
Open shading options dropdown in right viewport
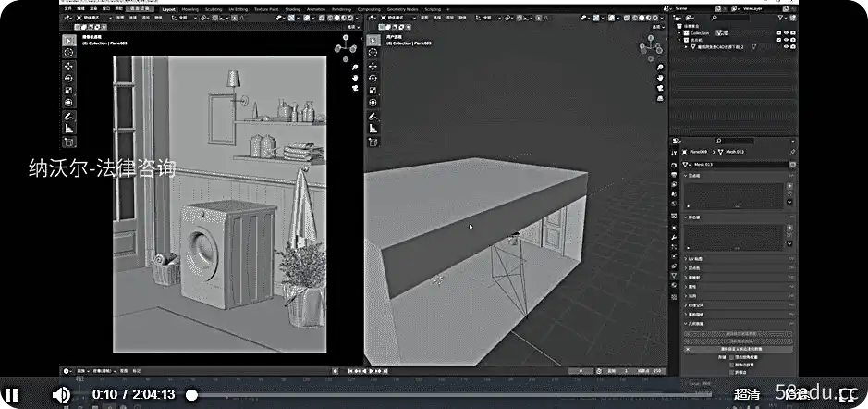(662, 19)
